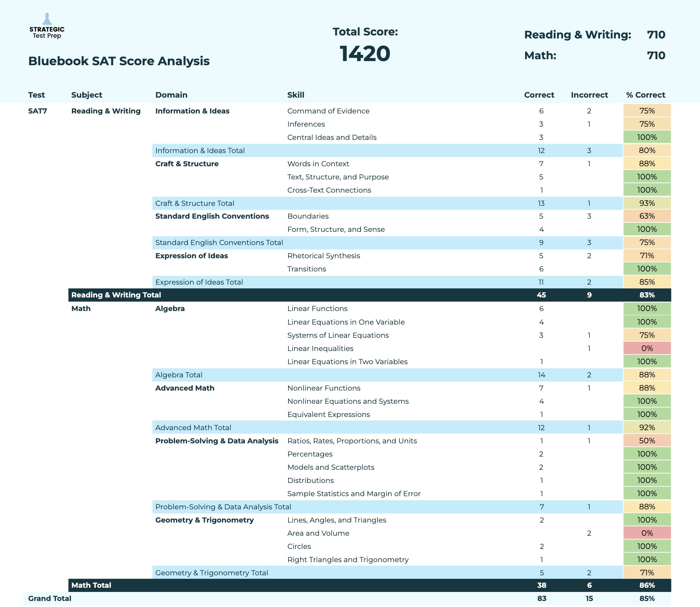Click Problem-Solving & Data Analysis heading
The image size is (700, 607).
point(217,441)
